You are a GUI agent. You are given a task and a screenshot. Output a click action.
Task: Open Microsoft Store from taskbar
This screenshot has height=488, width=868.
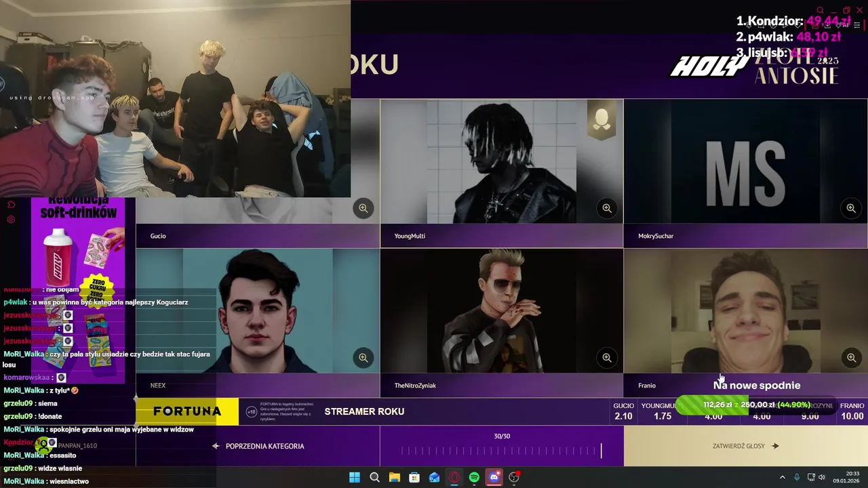tap(414, 477)
